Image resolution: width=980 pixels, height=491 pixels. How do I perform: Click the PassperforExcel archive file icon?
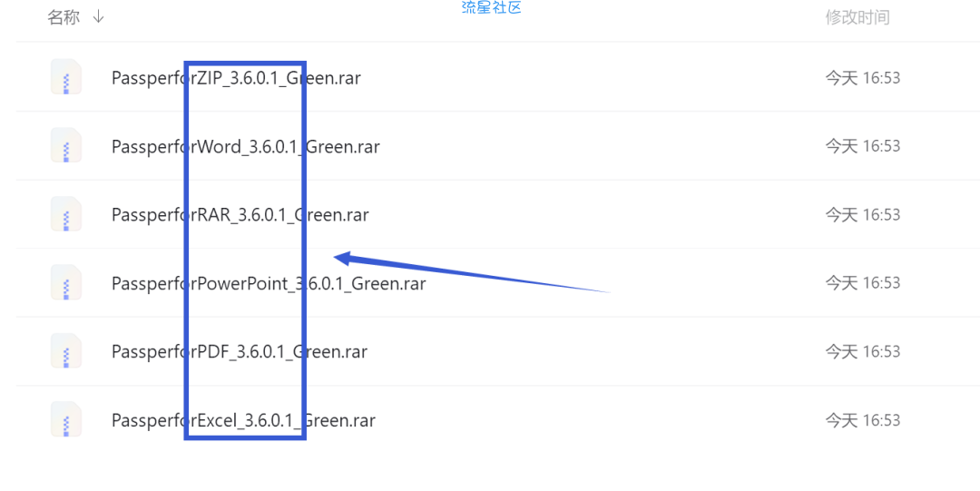click(66, 419)
